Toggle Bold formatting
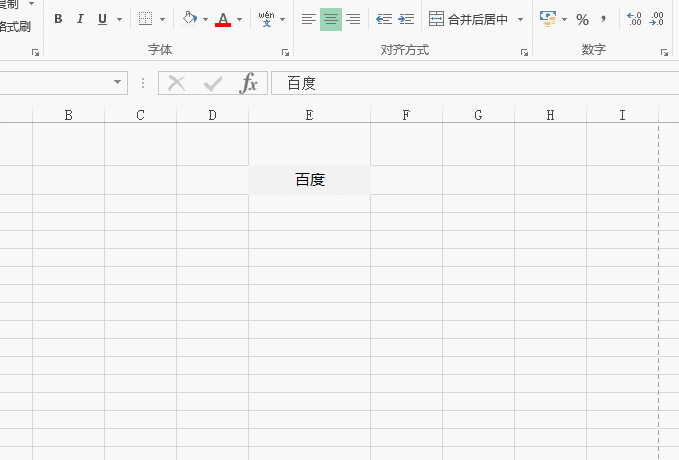Screen dimensions: 679x460 pos(58,19)
